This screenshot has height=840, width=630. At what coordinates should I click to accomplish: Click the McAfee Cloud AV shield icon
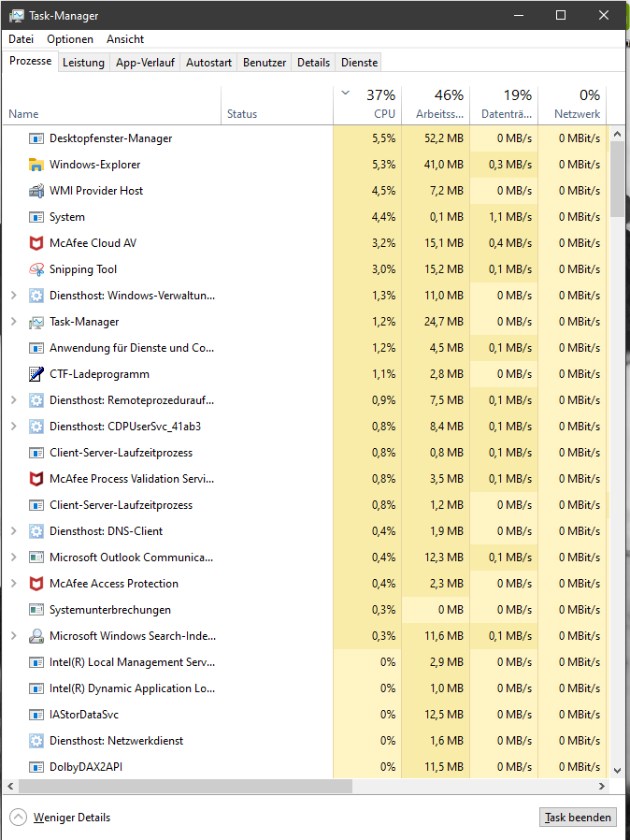pos(36,243)
